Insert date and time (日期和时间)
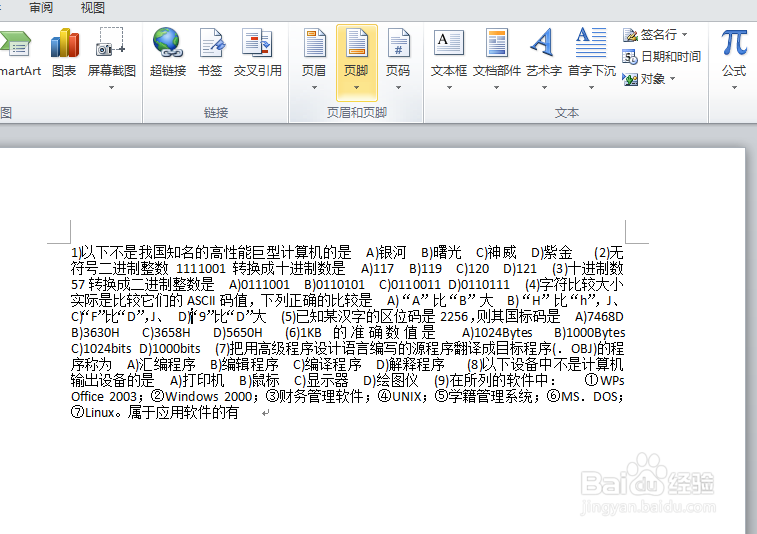The height and width of the screenshot is (534, 757). point(661,56)
